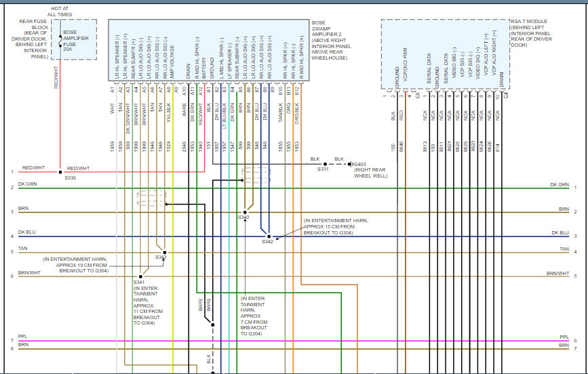Click the S331 ground splice
The image size is (588, 374).
(x=325, y=164)
